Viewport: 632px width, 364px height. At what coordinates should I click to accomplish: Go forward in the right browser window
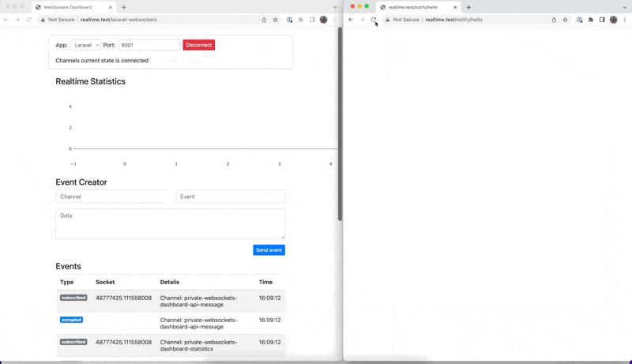coord(362,20)
